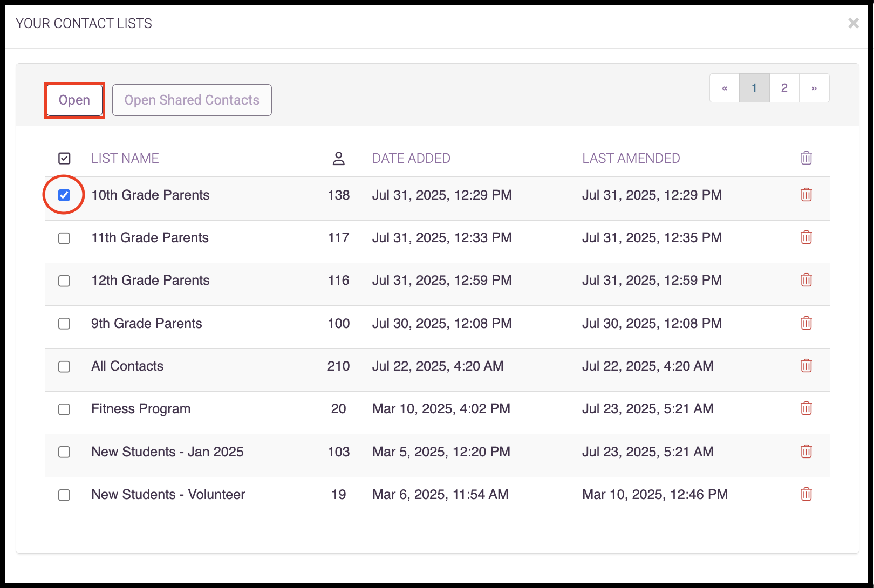Check New Students - Volunteer checkbox
Image resolution: width=874 pixels, height=588 pixels.
coord(64,495)
